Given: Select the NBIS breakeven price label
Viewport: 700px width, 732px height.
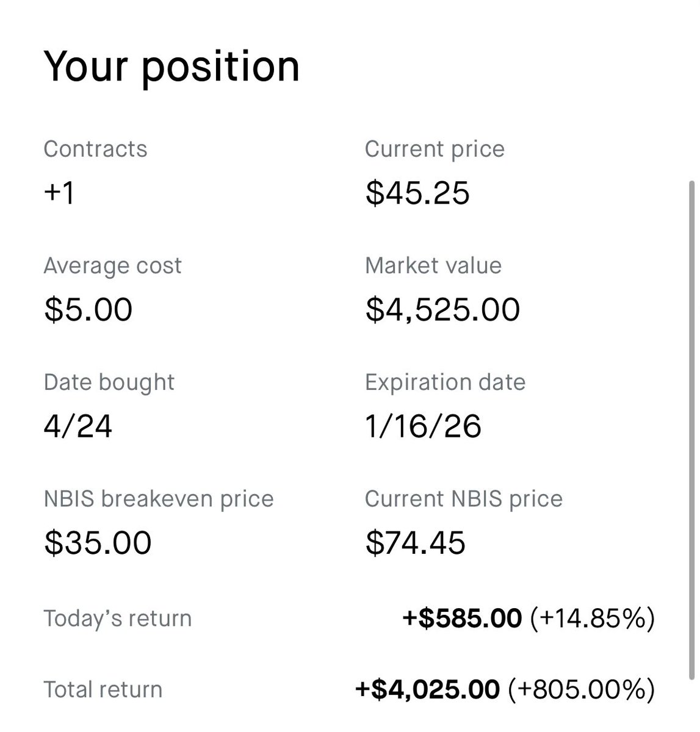Looking at the screenshot, I should (x=159, y=499).
